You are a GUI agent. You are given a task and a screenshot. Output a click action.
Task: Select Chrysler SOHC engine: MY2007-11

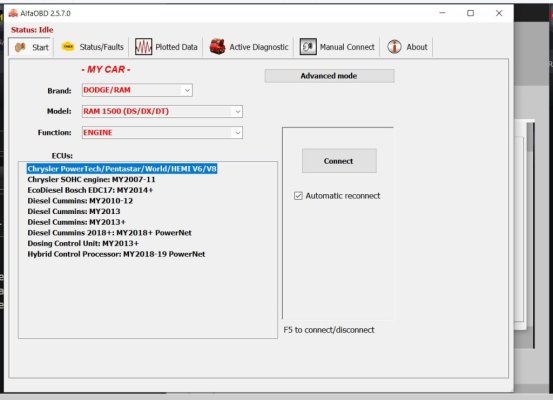point(91,180)
